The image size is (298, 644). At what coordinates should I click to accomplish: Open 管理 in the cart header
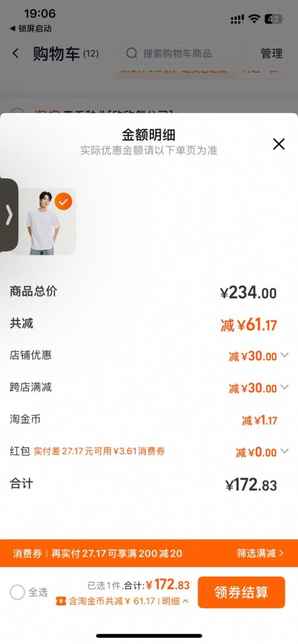click(x=271, y=54)
